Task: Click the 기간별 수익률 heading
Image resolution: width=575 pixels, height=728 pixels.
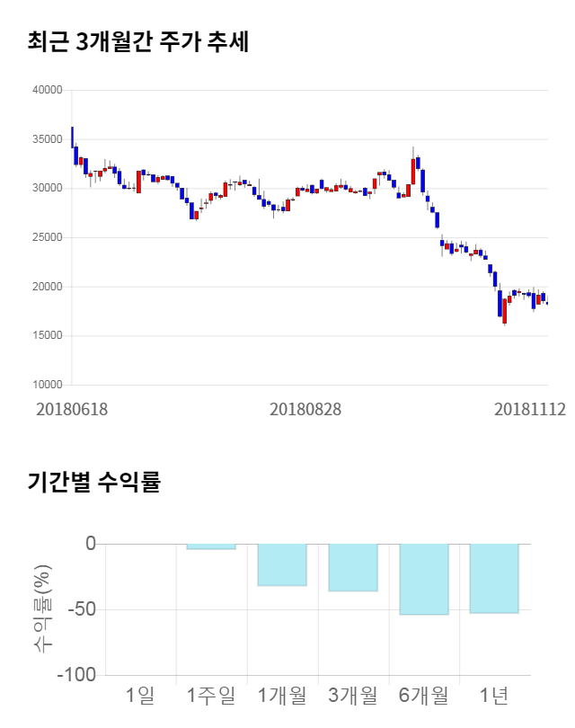Action: (94, 482)
